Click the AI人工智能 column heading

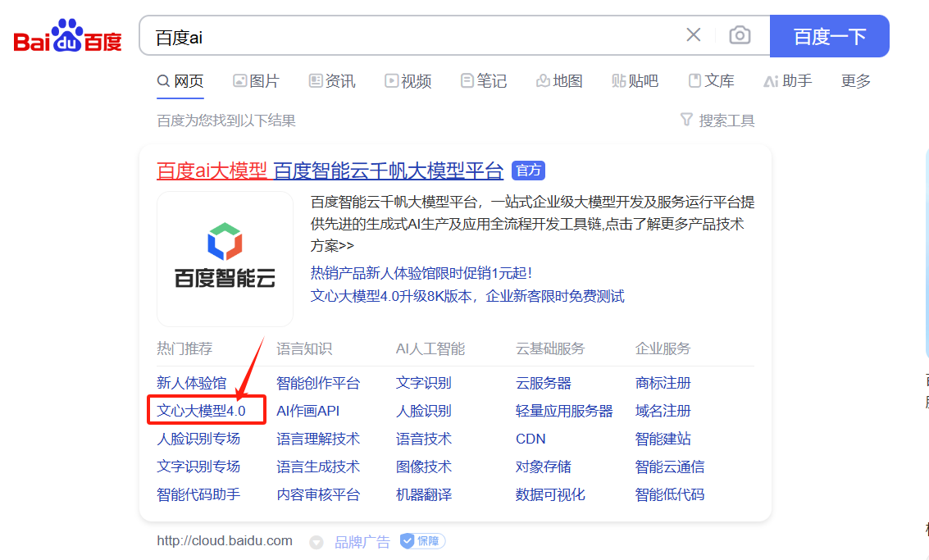pos(430,348)
